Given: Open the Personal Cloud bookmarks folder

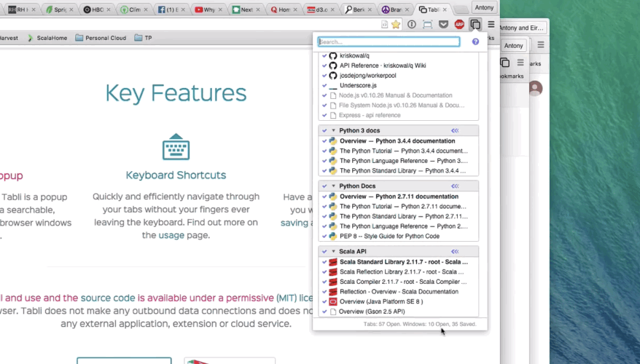Looking at the screenshot, I should point(101,38).
